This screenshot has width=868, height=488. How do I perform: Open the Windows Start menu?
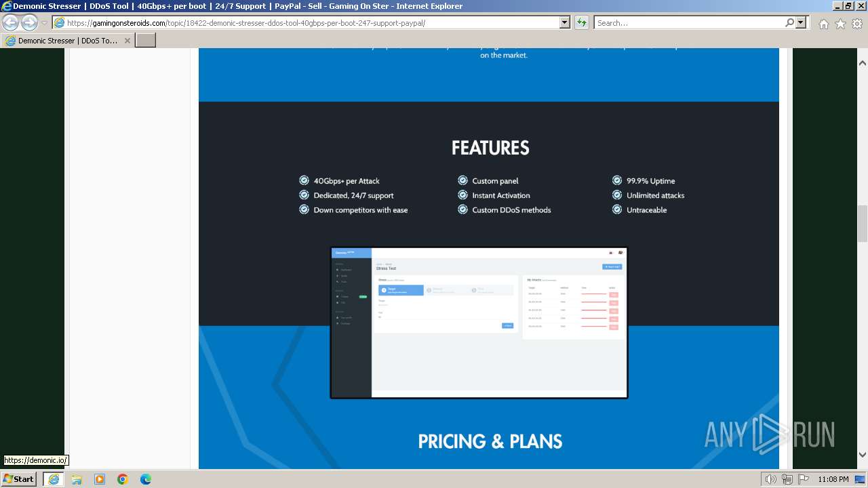(x=18, y=479)
